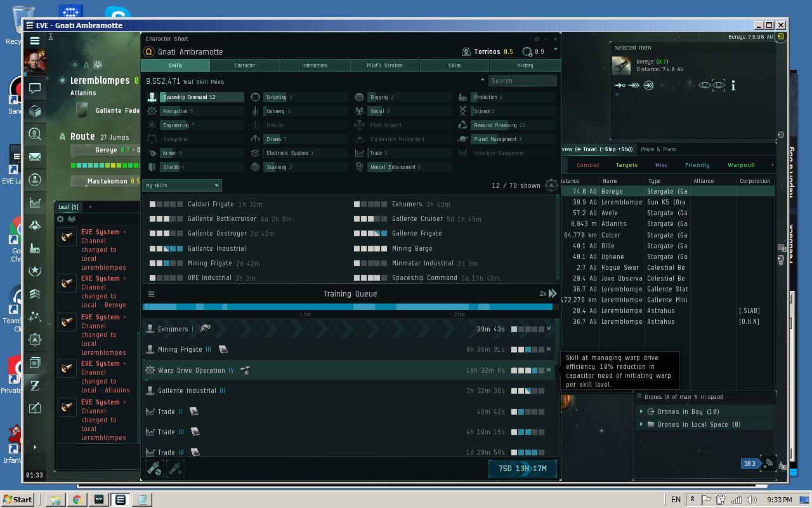The image size is (812, 508).
Task: Toggle the Planet Management skill group
Action: 506,139
